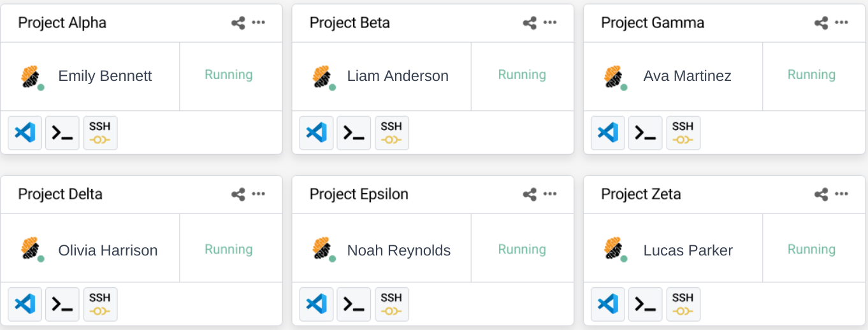The height and width of the screenshot is (330, 868).
Task: Expand more options menu for Project Beta
Action: click(550, 23)
